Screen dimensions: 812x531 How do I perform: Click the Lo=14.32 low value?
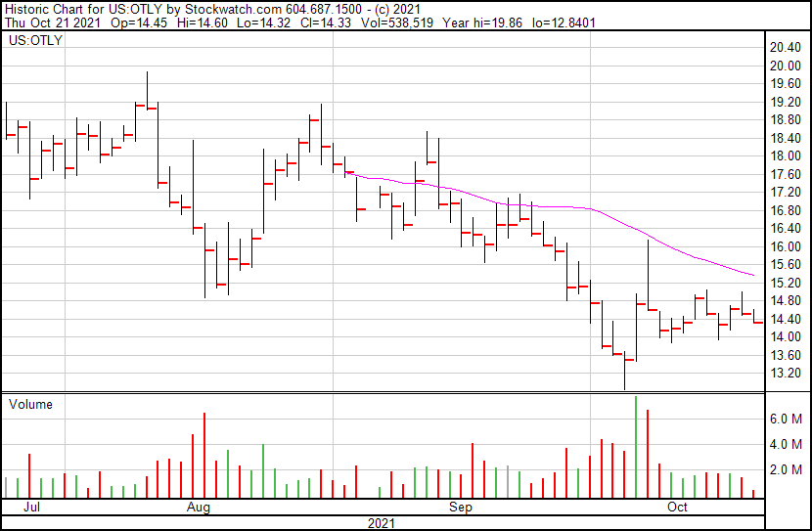click(x=263, y=22)
